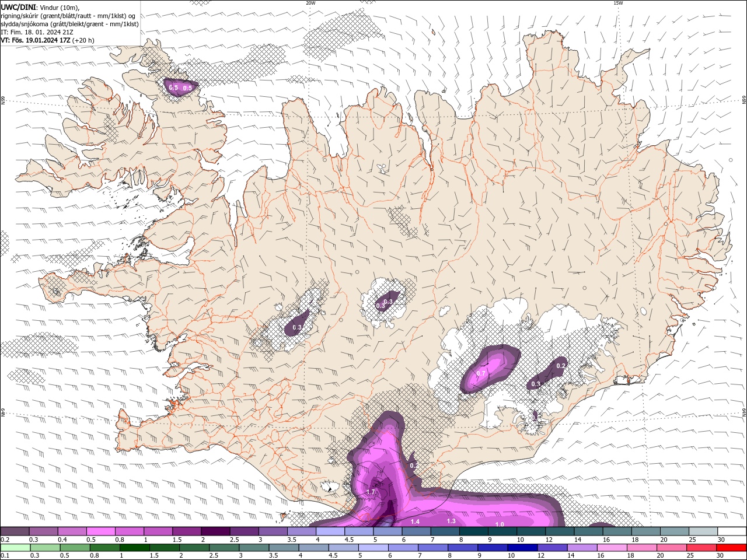The image size is (747, 560).
Task: Click the navy blue 10–12 swatch in lower legend
Action: pyautogui.click(x=523, y=548)
